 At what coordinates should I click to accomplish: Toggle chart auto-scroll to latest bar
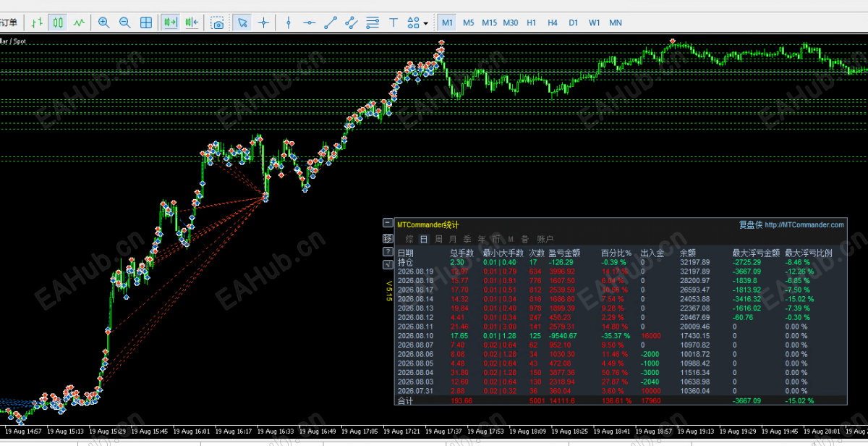point(171,22)
